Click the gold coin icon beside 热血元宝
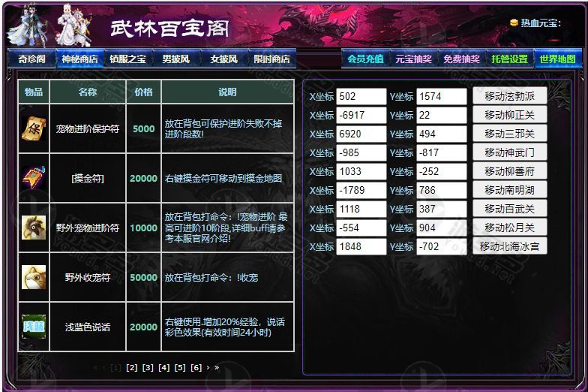Screen dimensions: 588x392 point(514,23)
